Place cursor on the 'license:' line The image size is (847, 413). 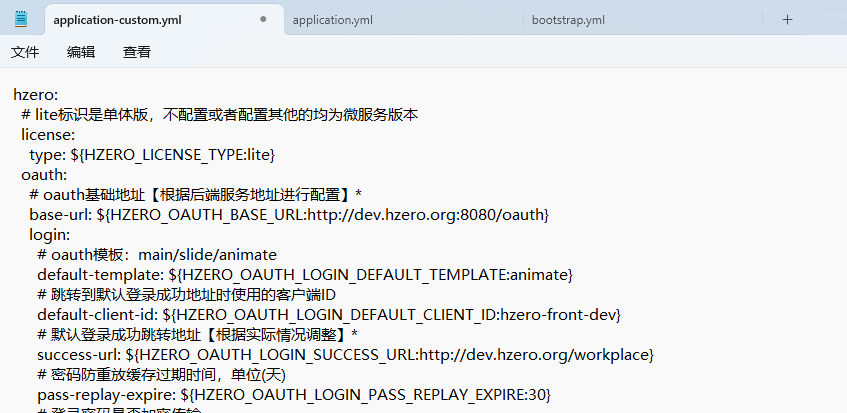48,134
